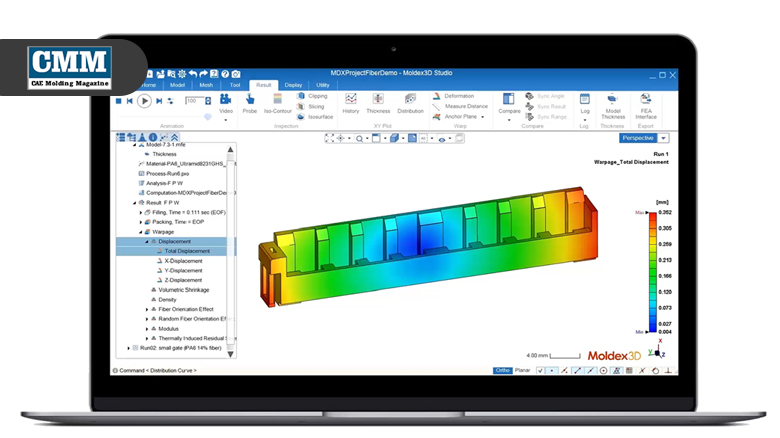780x438 pixels.
Task: Click the eye visibility icon in view toolbar
Action: click(442, 139)
